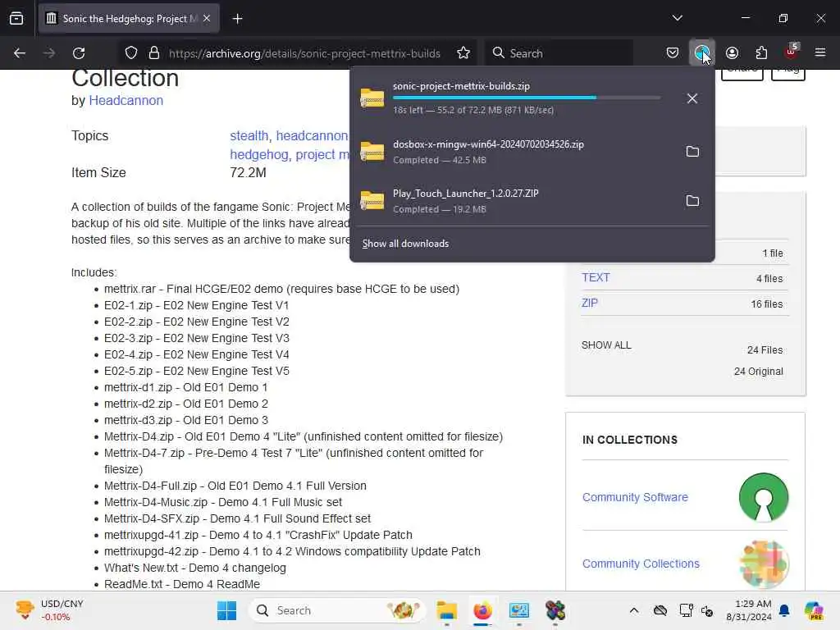This screenshot has width=840, height=630.
Task: Open ZIP download options
Action: [x=590, y=303]
